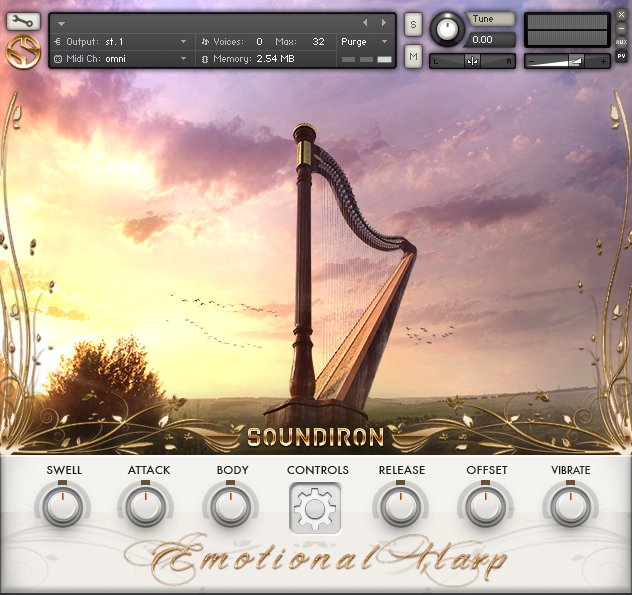
Task: Click the Voices count value 0
Action: tap(259, 42)
